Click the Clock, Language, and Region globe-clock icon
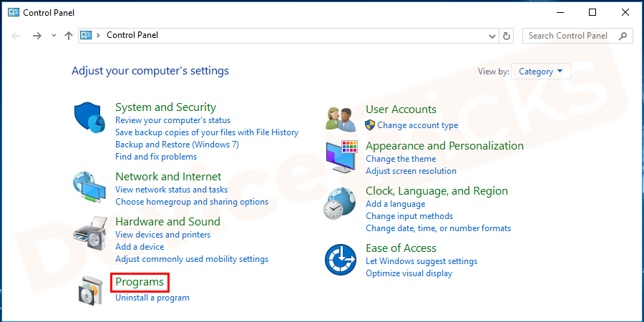 point(339,204)
